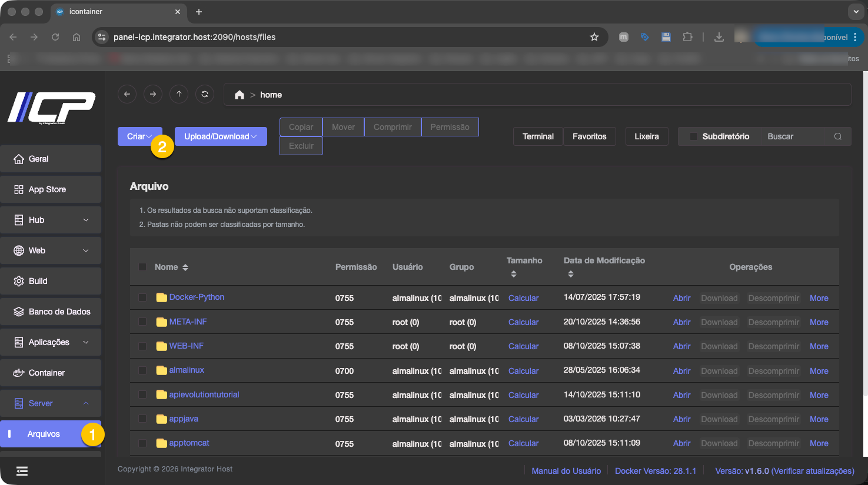Go up one directory level
868x485 pixels.
[x=179, y=94]
